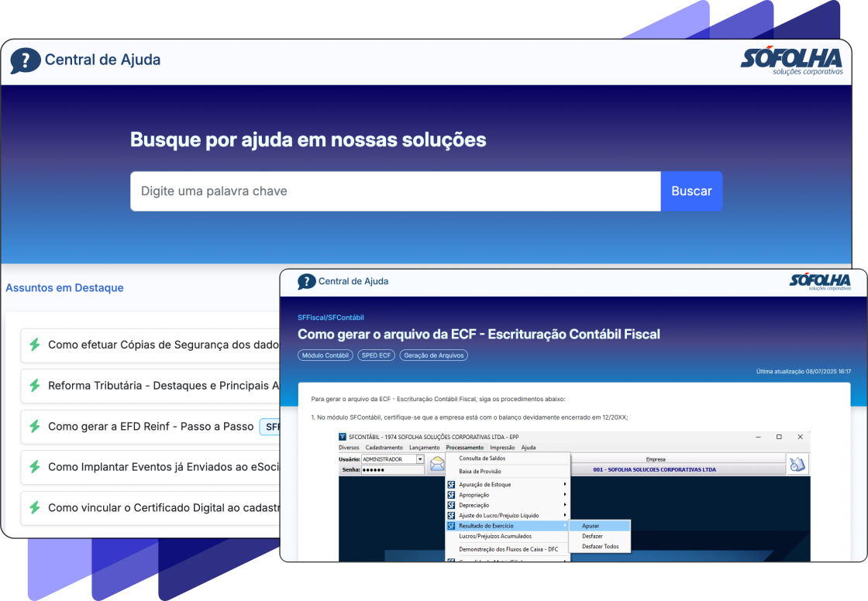
Task: Click question-mark icon in the article header
Action: [x=307, y=282]
